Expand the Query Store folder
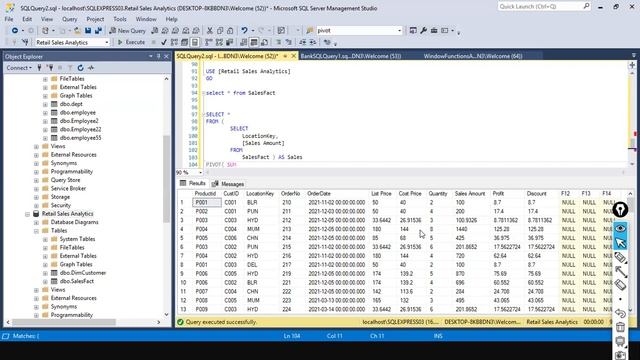 (x=36, y=180)
